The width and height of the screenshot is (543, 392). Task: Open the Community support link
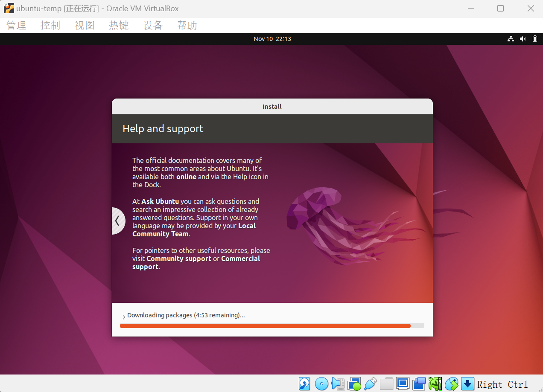click(x=179, y=258)
